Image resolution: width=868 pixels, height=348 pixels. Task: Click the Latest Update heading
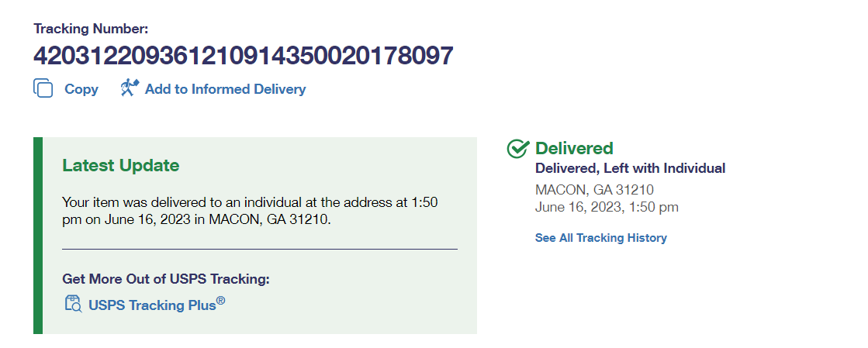(x=120, y=165)
